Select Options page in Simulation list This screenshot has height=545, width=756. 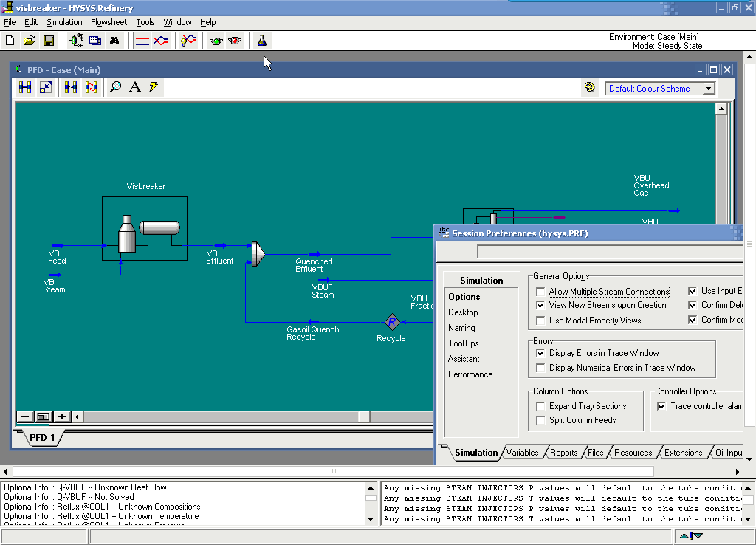click(x=464, y=297)
